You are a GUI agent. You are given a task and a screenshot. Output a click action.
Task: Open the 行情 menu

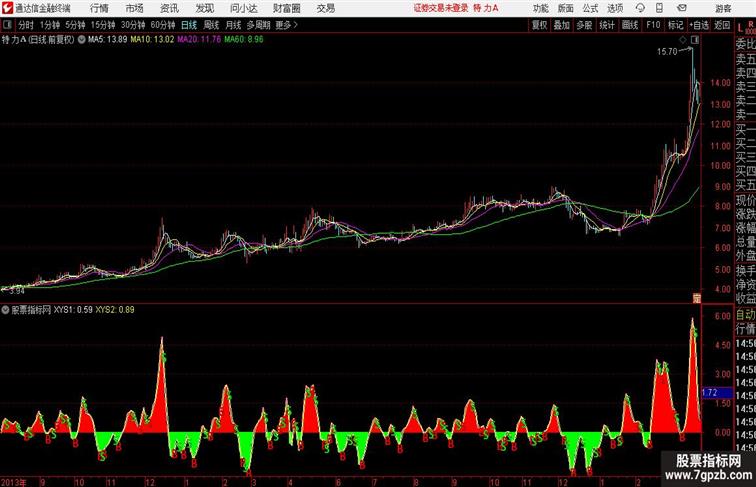(99, 8)
